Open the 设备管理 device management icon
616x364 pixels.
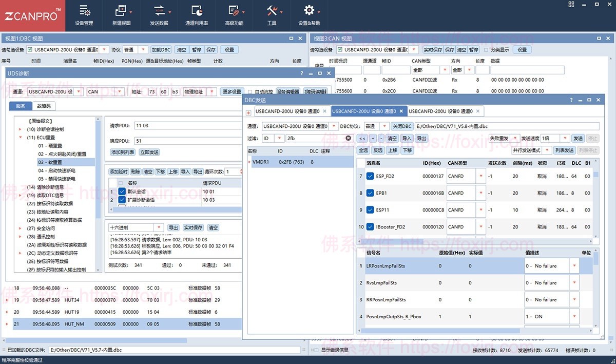(84, 11)
